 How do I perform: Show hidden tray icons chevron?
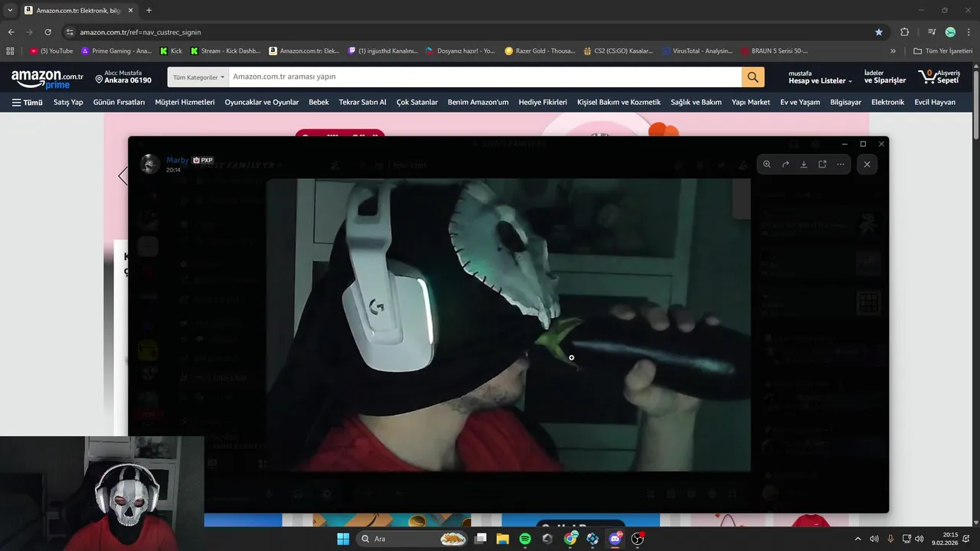click(857, 539)
